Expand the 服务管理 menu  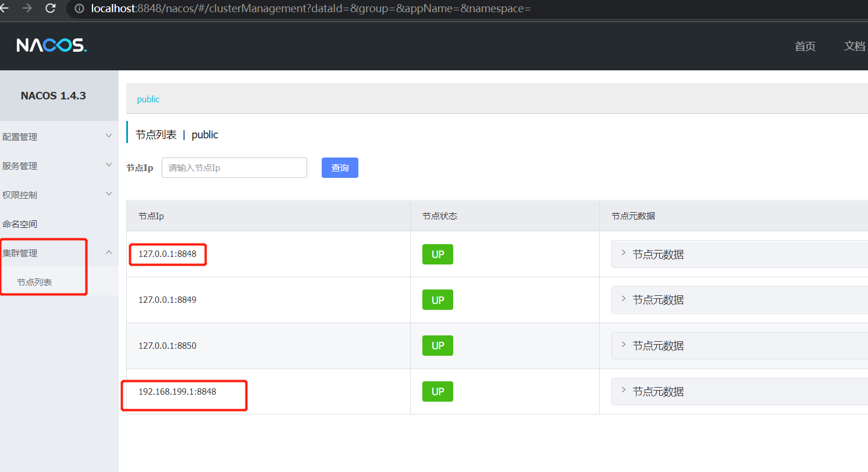(x=59, y=166)
